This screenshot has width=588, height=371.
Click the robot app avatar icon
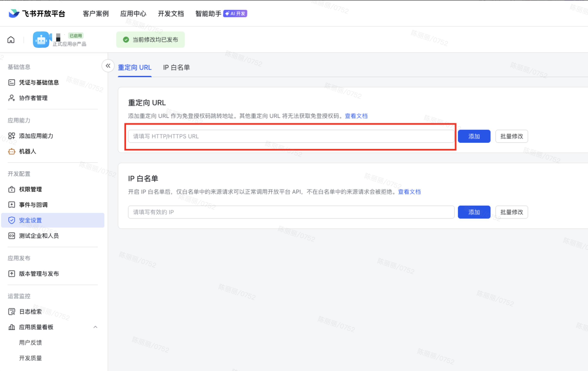[x=41, y=39]
